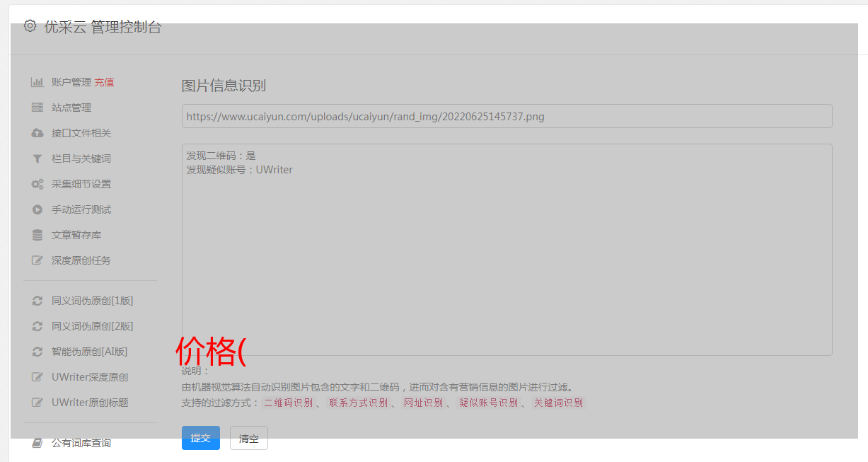868x462 pixels.
Task: Click the edit icon for 深度原创任务
Action: tap(37, 260)
